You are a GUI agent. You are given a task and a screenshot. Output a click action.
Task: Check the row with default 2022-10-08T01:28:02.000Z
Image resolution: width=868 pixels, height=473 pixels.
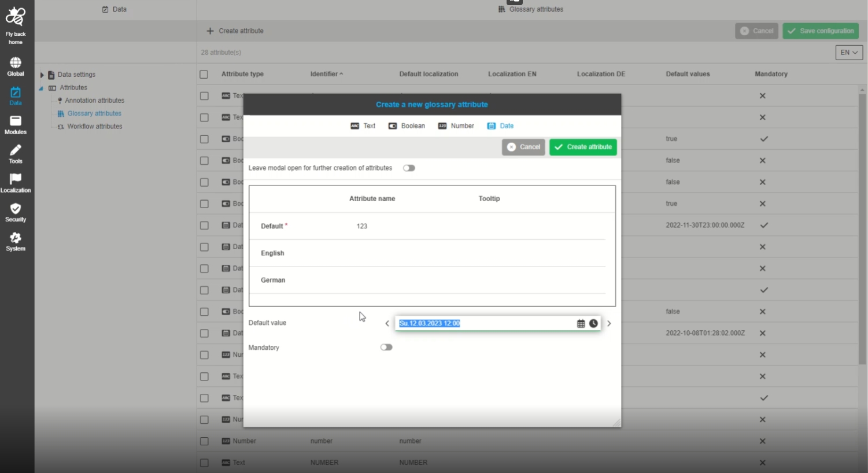[x=204, y=333]
